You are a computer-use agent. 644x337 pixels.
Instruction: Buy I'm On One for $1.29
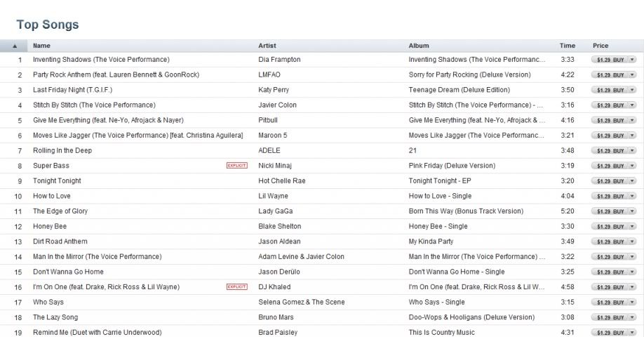[x=610, y=287]
